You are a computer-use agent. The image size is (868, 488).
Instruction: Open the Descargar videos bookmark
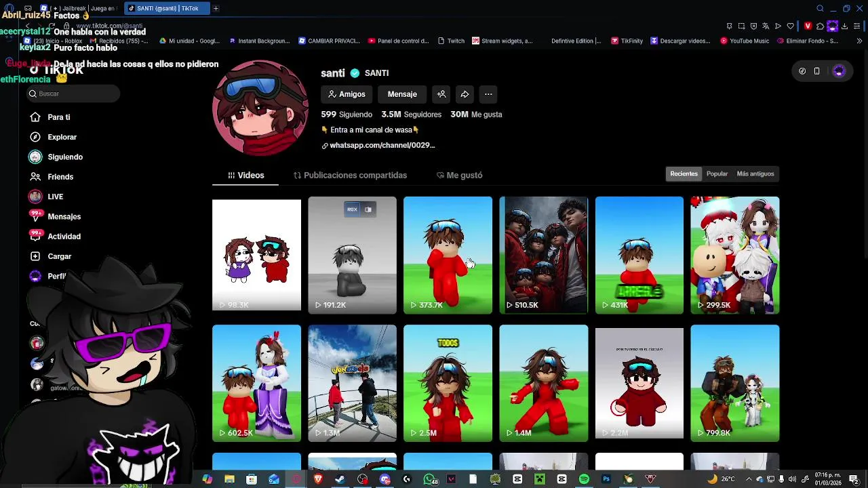(x=680, y=41)
